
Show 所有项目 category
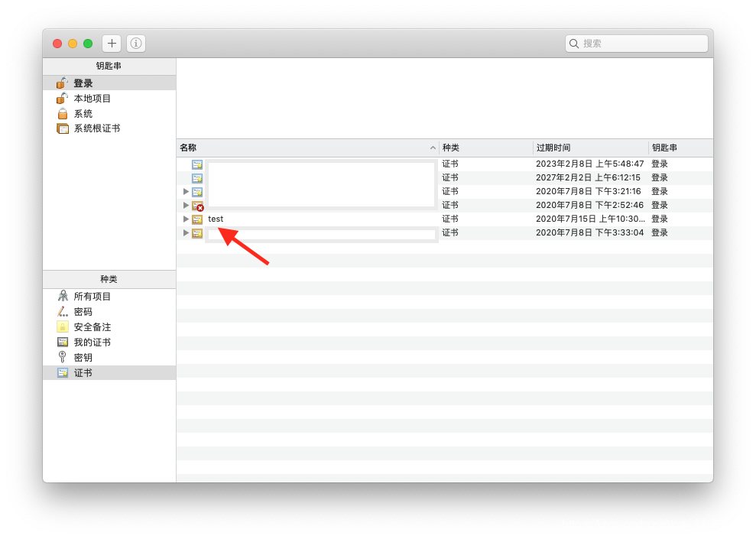(x=109, y=296)
